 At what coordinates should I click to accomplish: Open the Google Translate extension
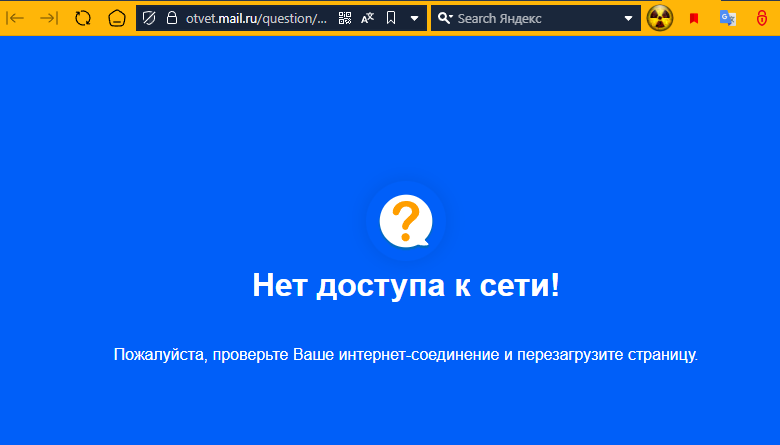point(728,18)
